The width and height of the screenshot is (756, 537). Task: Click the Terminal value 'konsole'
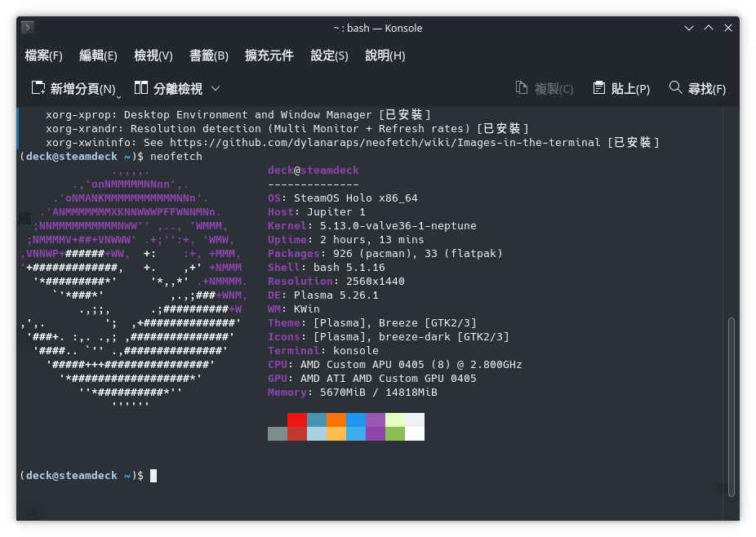(x=356, y=350)
